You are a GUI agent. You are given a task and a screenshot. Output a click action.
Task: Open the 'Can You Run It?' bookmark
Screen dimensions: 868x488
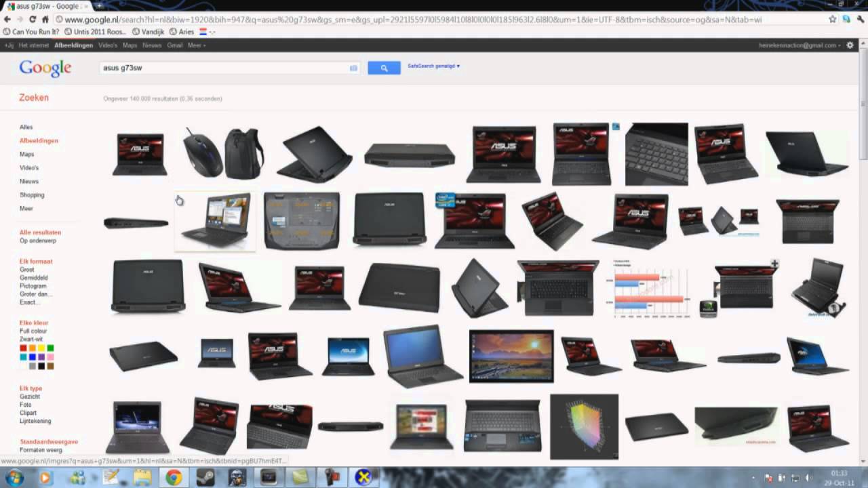pyautogui.click(x=32, y=32)
